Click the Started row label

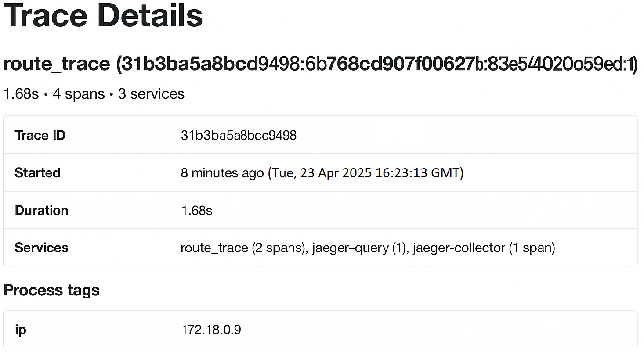click(37, 172)
